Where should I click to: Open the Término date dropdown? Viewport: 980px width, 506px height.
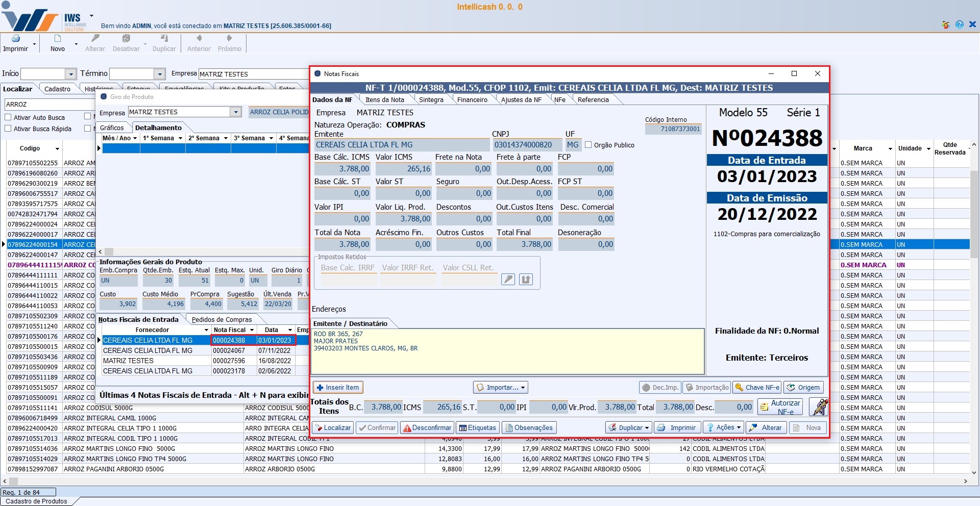pos(160,74)
